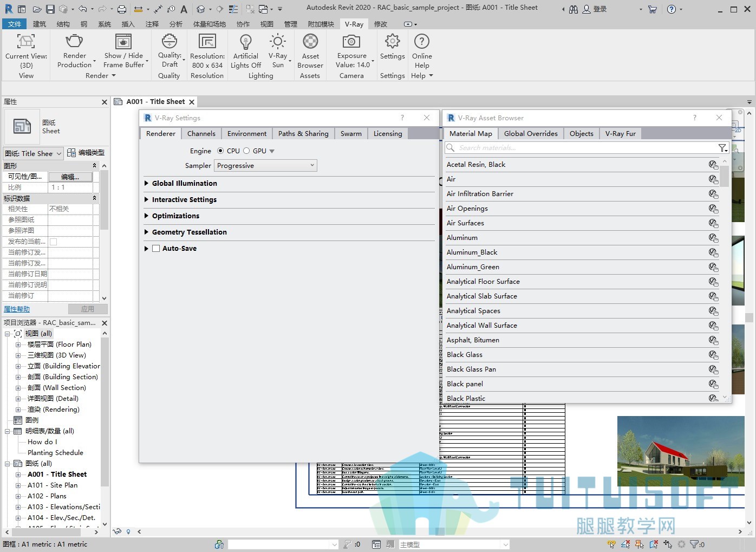
Task: Click the Undo arrow in quick access toolbar
Action: (82, 9)
